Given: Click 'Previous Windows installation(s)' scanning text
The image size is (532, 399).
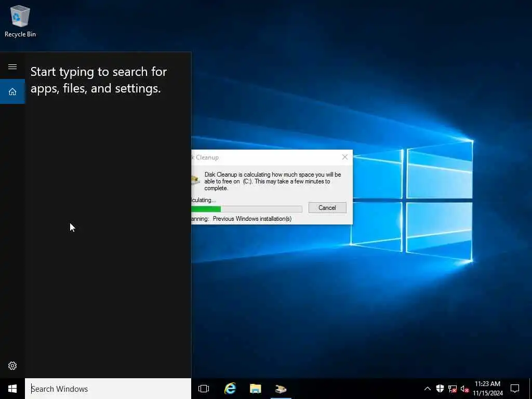Looking at the screenshot, I should coord(252,219).
